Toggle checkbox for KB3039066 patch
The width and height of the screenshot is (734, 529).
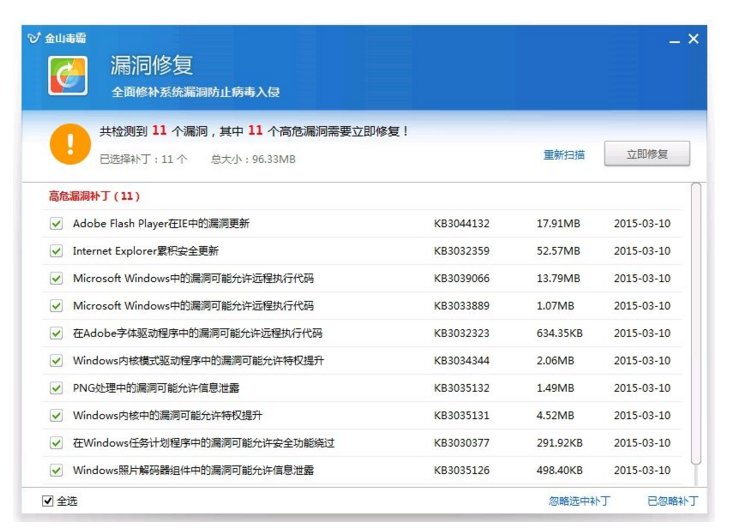pos(56,279)
